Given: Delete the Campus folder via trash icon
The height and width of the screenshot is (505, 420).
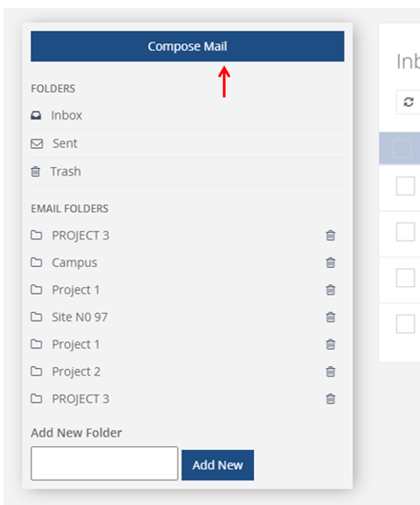Looking at the screenshot, I should pos(331,263).
